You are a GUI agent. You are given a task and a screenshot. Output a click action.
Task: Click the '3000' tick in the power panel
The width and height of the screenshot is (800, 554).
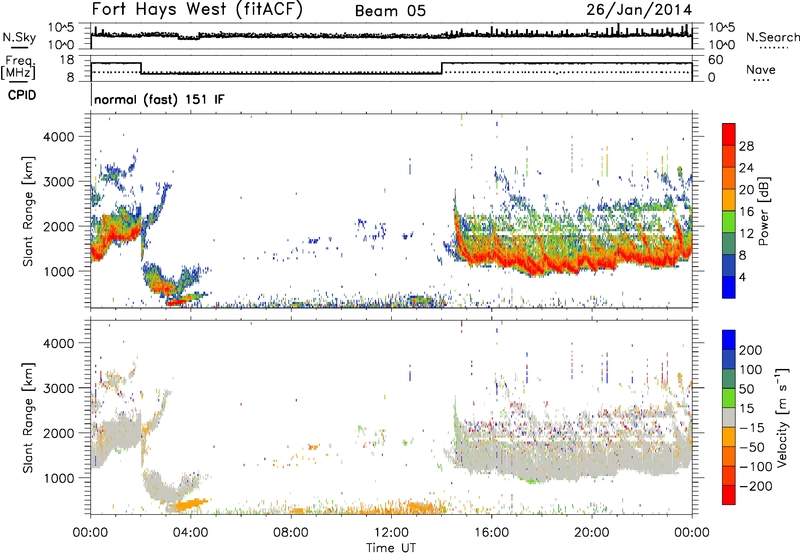[59, 182]
